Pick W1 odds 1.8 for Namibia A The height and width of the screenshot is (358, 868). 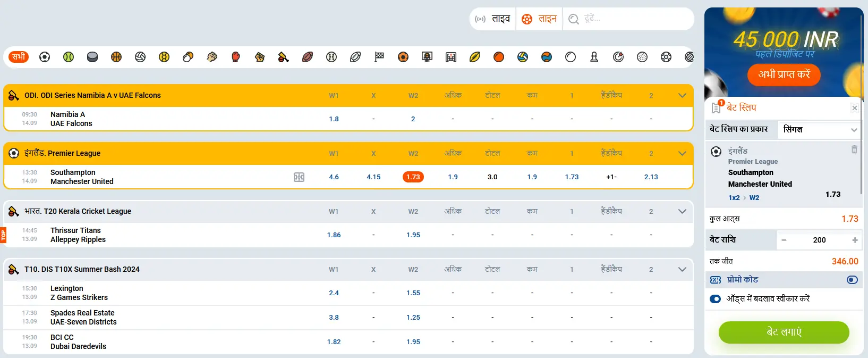[x=334, y=119]
